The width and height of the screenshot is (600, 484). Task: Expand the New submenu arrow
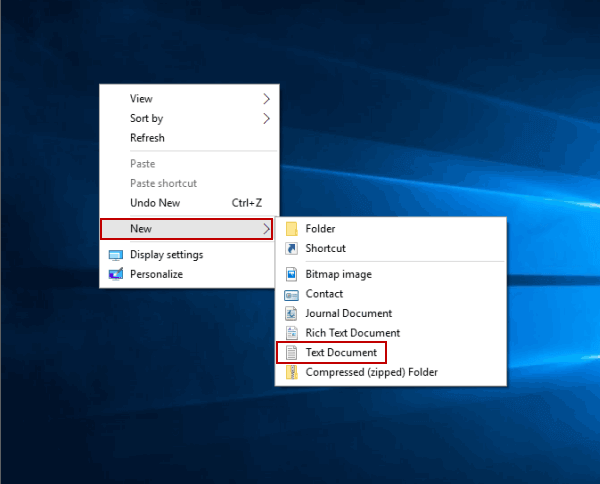point(267,229)
